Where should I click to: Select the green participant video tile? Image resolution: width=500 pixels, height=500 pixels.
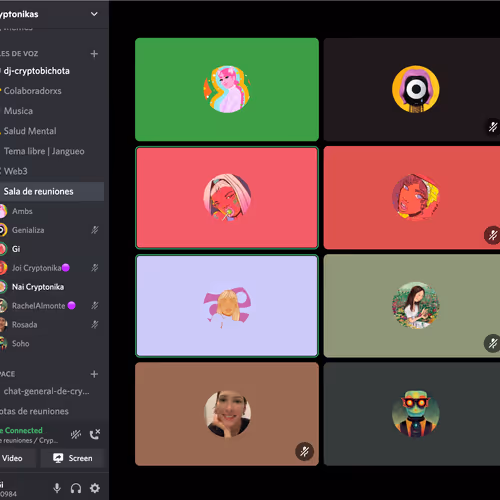pos(227,89)
